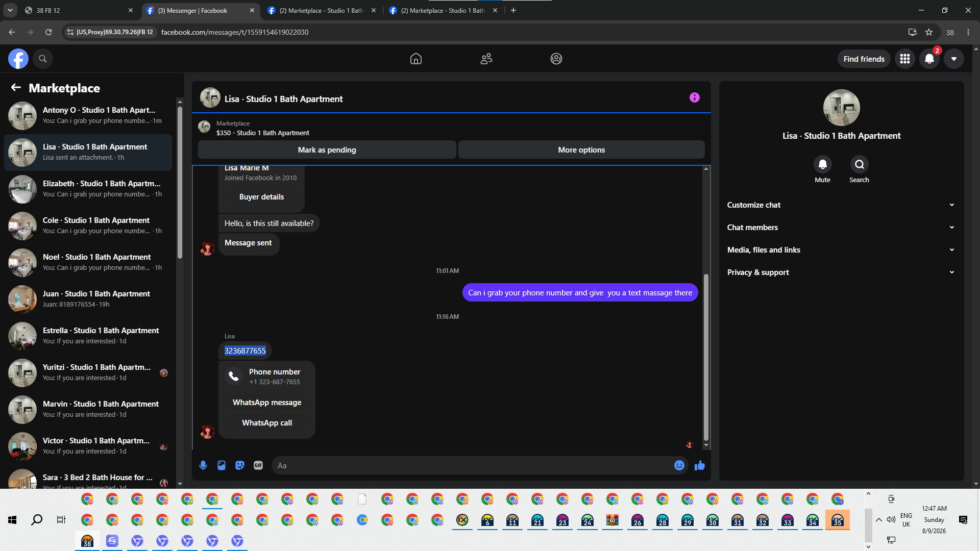Open Windows Task View

pos(61,520)
